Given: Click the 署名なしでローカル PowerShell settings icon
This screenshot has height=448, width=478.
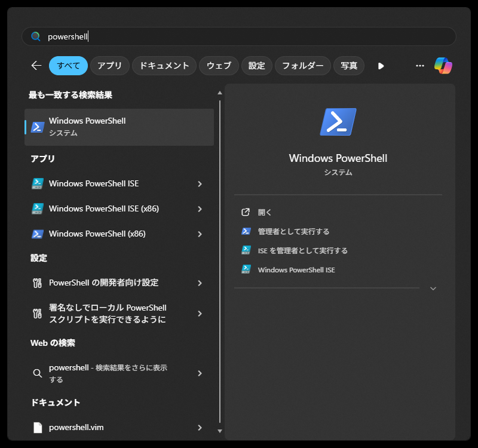Looking at the screenshot, I should 38,314.
